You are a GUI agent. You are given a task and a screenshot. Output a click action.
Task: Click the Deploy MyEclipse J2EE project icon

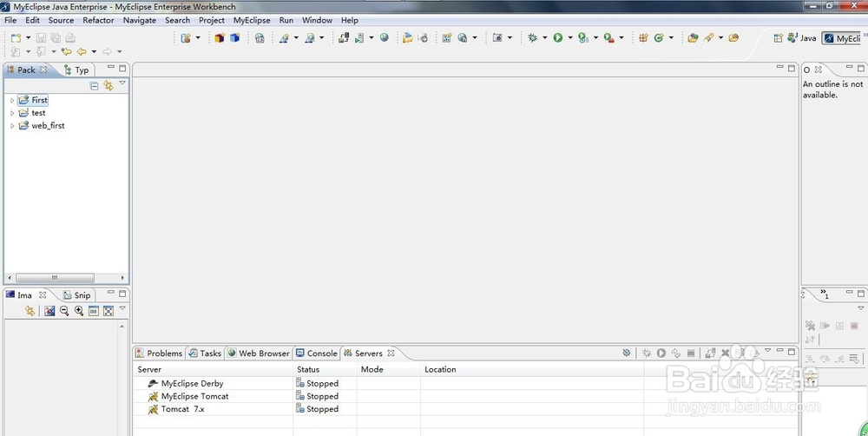[344, 37]
